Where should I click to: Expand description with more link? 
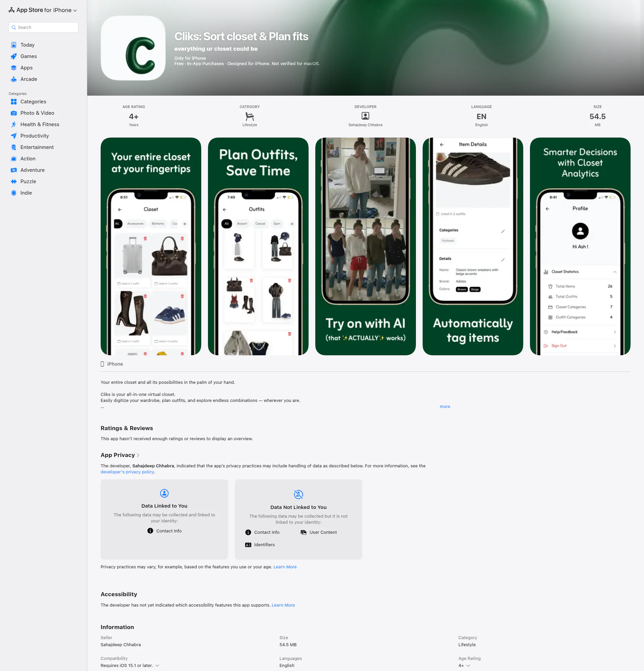[x=445, y=406]
